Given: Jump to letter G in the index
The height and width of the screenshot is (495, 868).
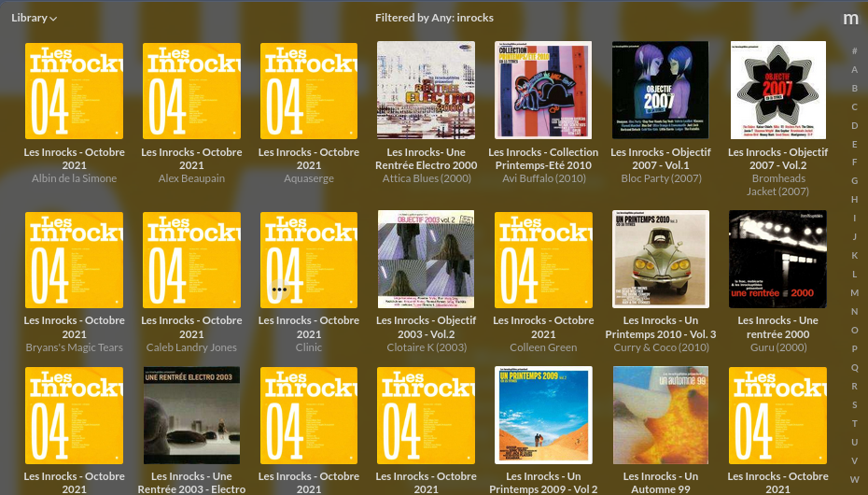Looking at the screenshot, I should point(855,180).
